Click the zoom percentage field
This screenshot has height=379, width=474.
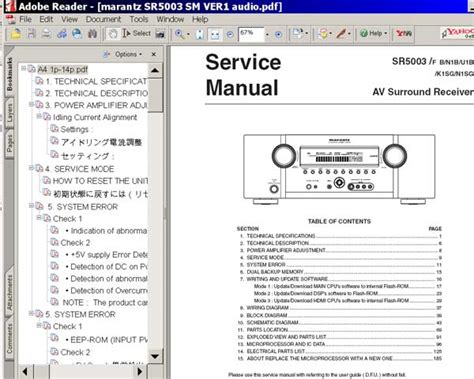tap(251, 34)
